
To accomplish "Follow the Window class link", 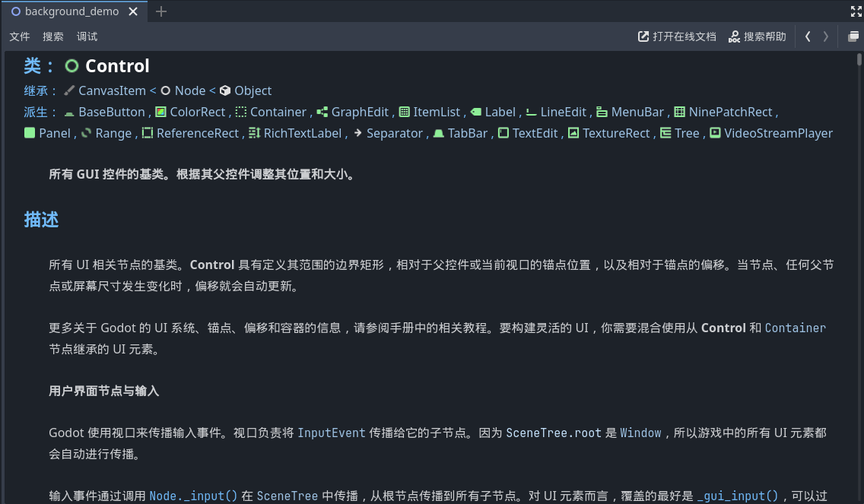I will (640, 433).
